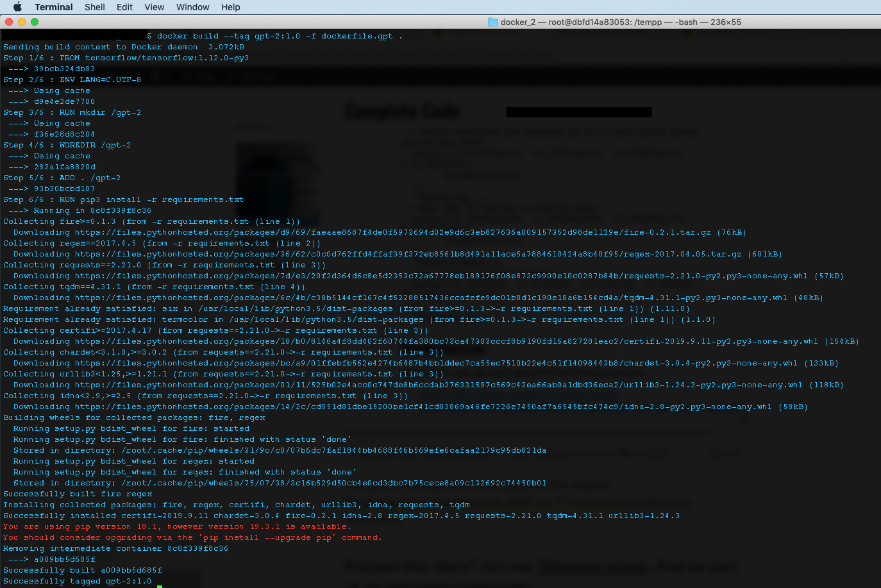The image size is (881, 588).
Task: Open the Apple menu
Action: [17, 7]
